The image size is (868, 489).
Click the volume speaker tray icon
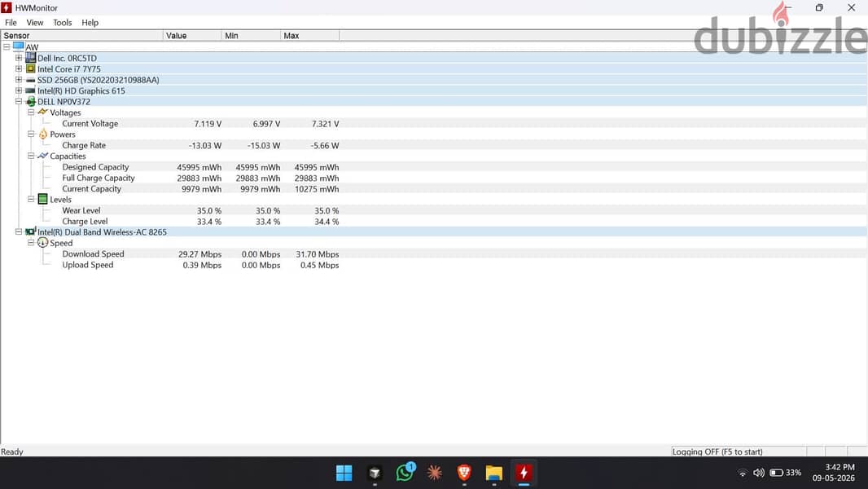pos(758,473)
